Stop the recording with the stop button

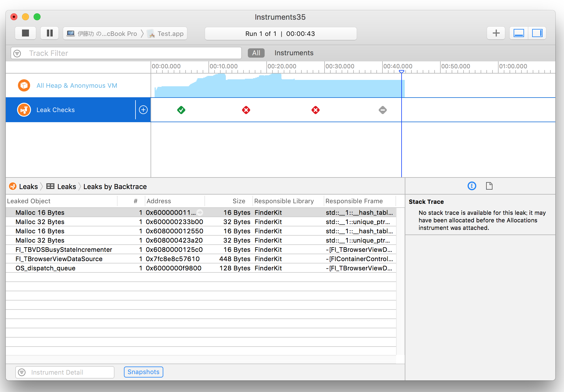point(25,33)
